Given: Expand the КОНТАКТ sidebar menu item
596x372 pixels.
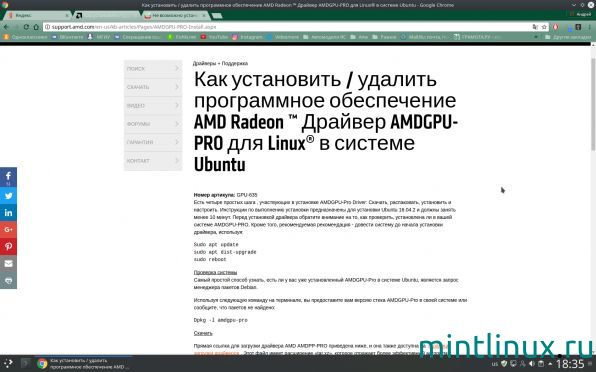Looking at the screenshot, I should [x=153, y=161].
